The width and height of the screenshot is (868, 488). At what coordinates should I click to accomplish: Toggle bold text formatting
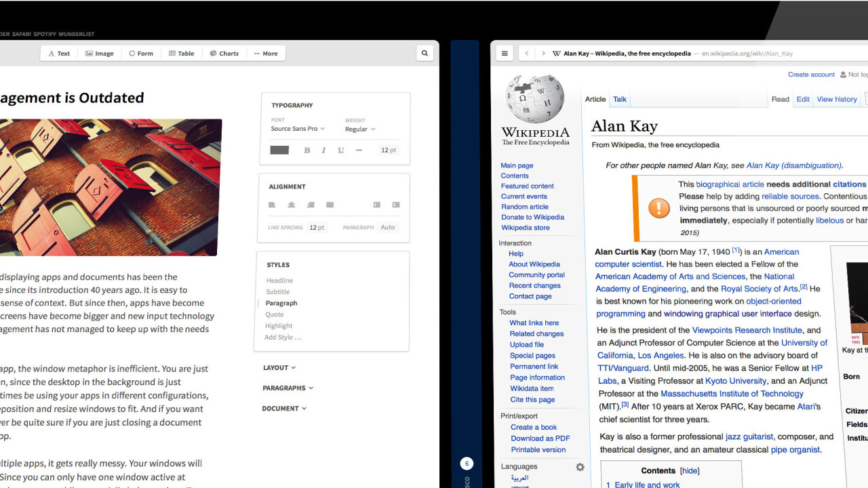pyautogui.click(x=307, y=150)
